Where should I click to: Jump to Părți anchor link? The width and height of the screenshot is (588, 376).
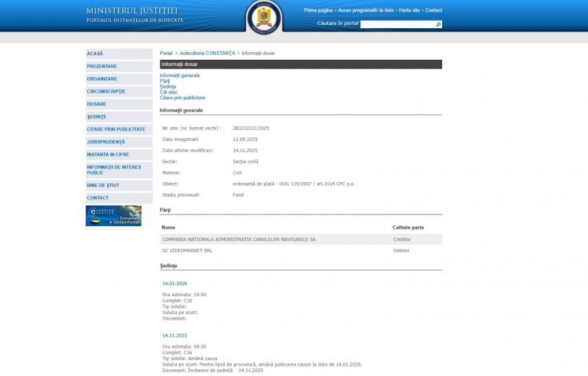(164, 81)
